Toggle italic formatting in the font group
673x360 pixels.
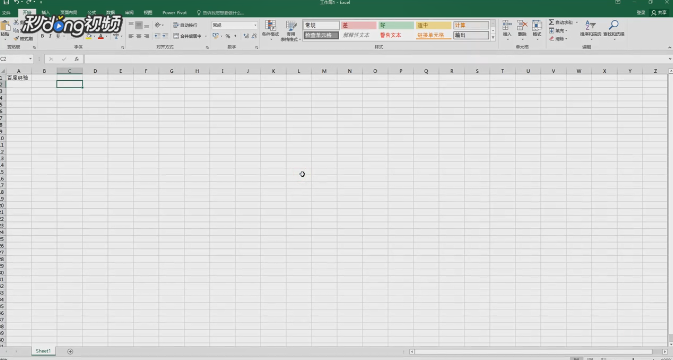(50, 36)
